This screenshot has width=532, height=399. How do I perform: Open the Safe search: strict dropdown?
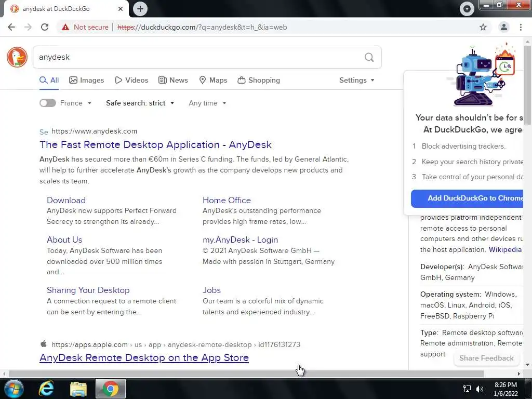point(140,103)
